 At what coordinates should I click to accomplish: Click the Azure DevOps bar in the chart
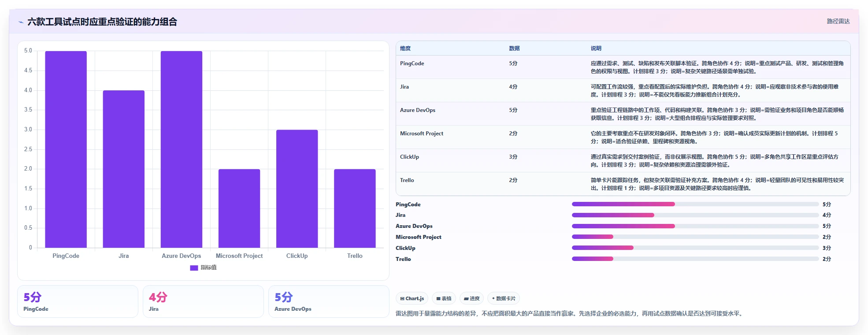pyautogui.click(x=182, y=149)
